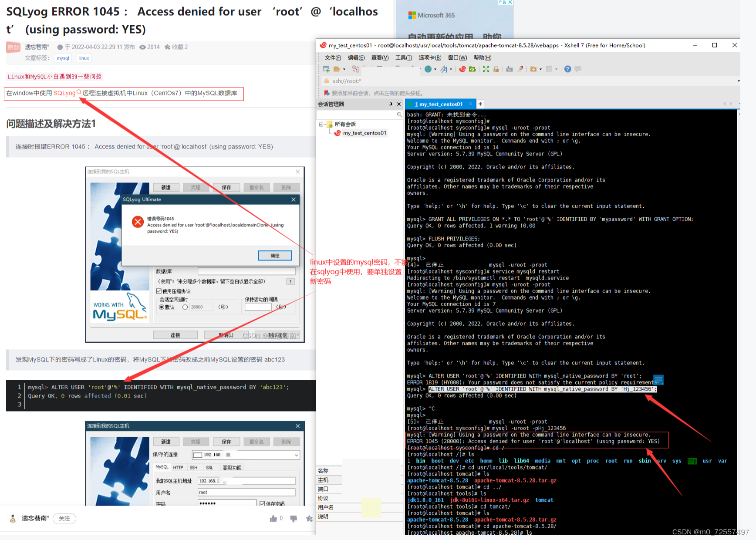Click the search icon in session manager
This screenshot has height=540, width=756.
point(399,115)
